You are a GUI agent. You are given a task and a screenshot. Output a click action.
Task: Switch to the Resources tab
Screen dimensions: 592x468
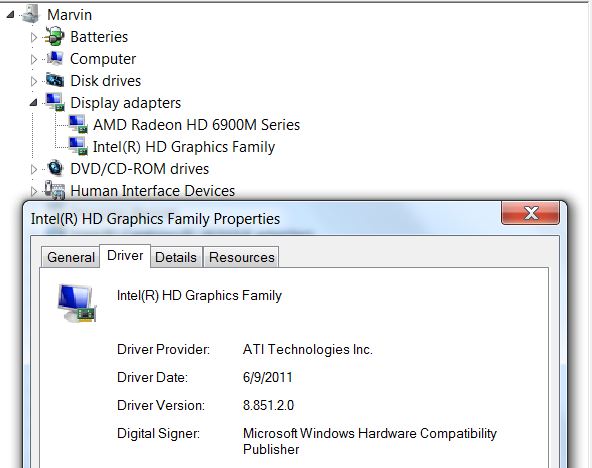pos(242,257)
